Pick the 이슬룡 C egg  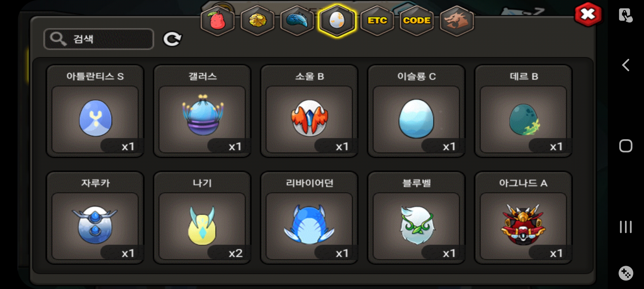click(x=416, y=111)
